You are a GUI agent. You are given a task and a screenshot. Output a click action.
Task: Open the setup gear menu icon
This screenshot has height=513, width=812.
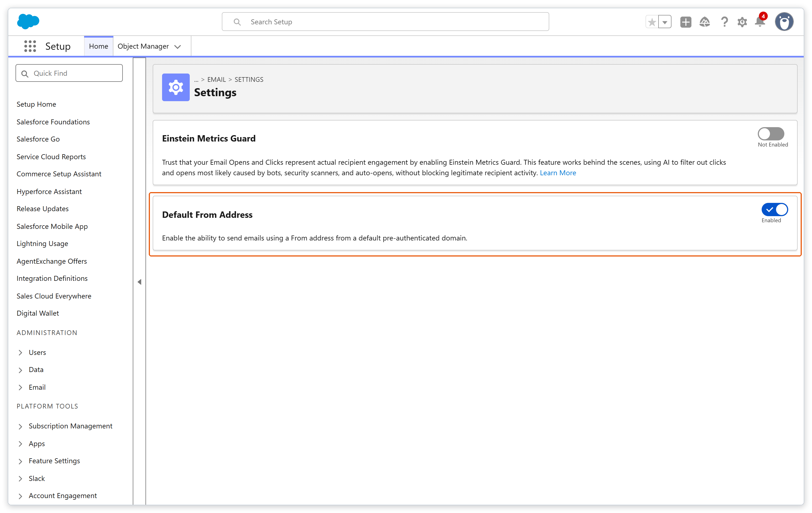[x=742, y=22]
